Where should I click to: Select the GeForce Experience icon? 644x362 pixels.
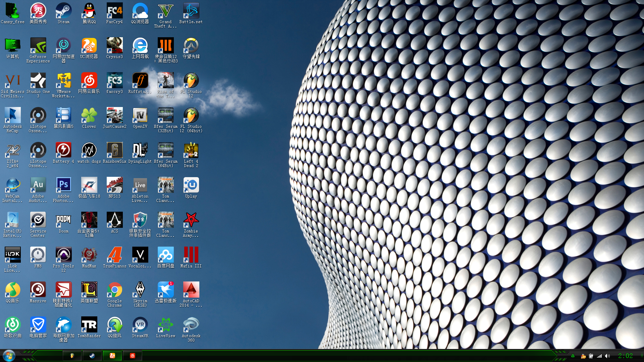pyautogui.click(x=38, y=50)
